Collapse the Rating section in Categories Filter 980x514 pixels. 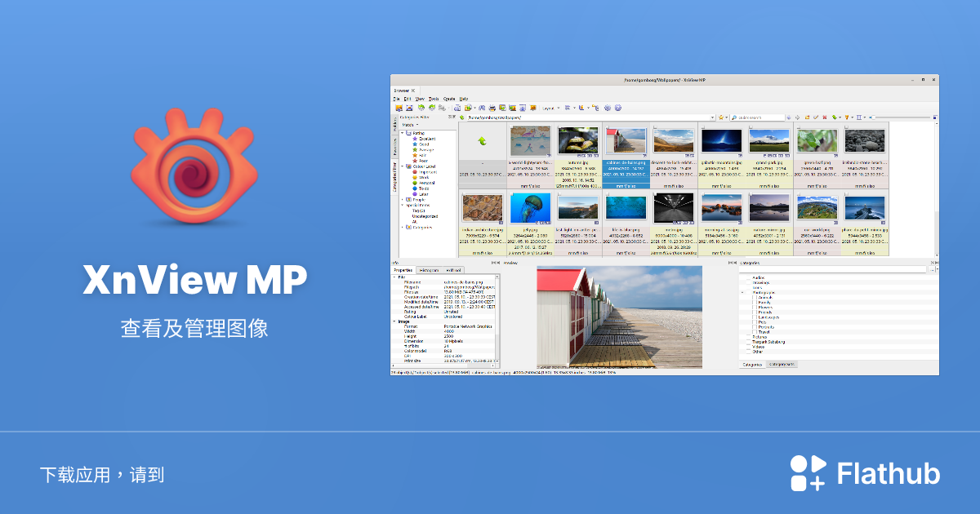pos(402,132)
